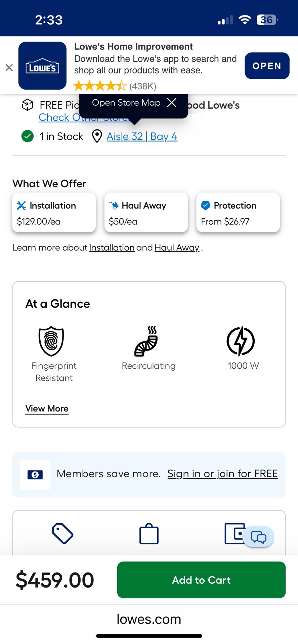Screen dimensions: 298x644
Task: Open the live chat bubble icon
Action: coord(258,537)
